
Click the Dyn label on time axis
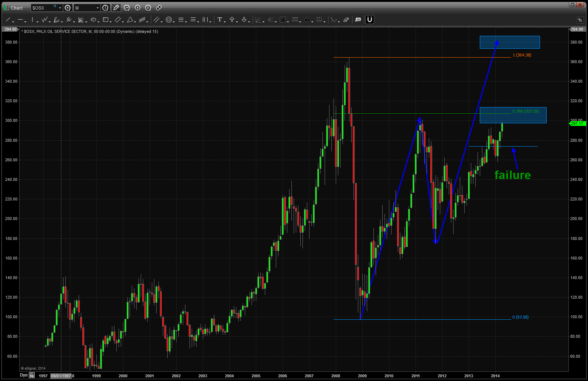point(24,375)
